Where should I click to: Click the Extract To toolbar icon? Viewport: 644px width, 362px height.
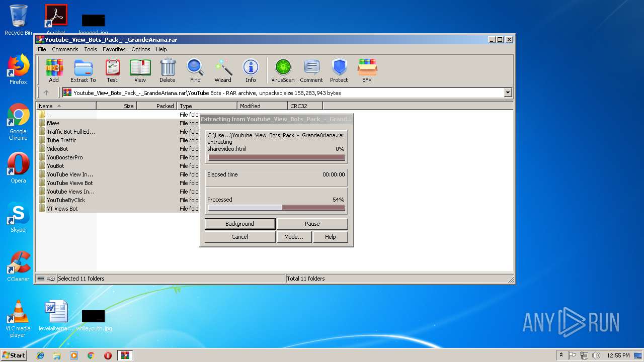(83, 71)
